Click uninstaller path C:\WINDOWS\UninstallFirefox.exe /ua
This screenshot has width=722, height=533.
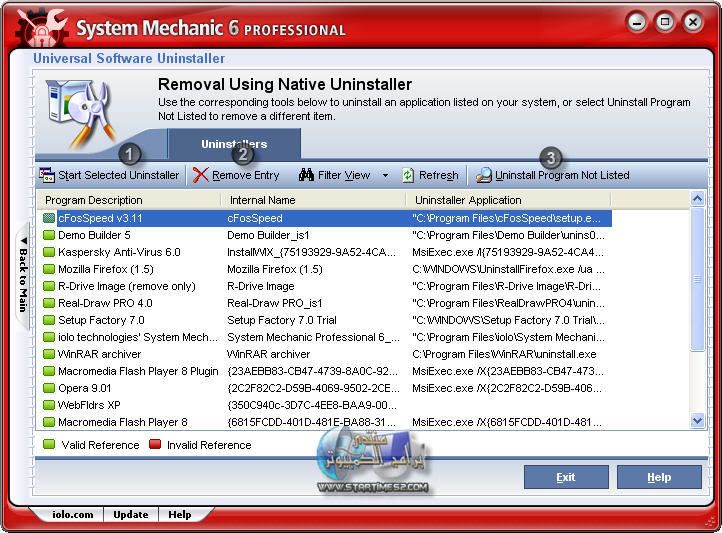click(x=508, y=269)
